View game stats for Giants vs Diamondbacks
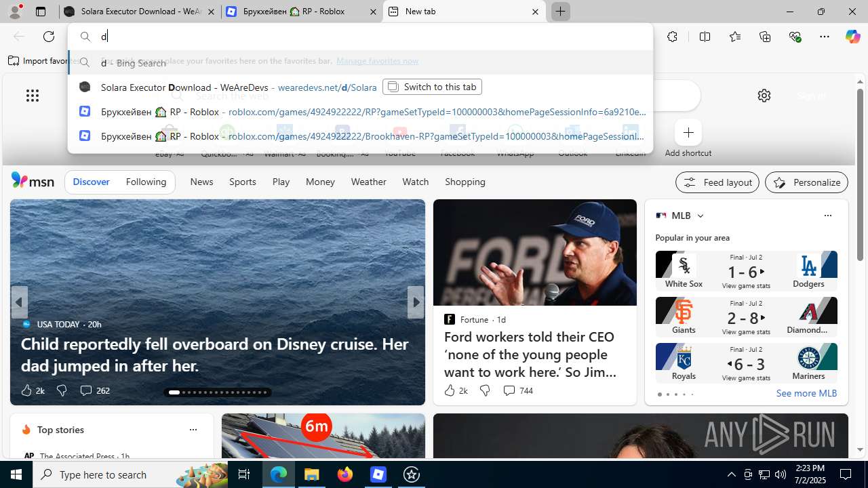 pos(746,332)
